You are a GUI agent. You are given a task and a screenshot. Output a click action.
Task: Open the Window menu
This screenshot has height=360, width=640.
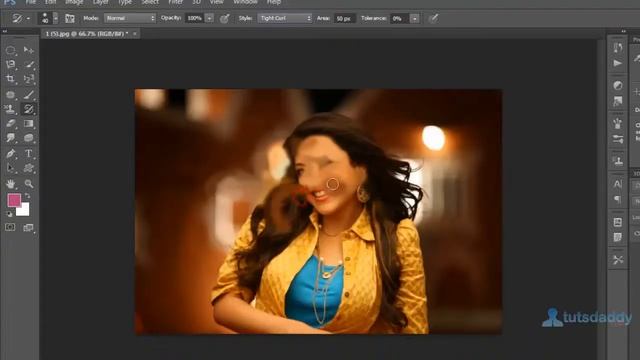coord(245,2)
